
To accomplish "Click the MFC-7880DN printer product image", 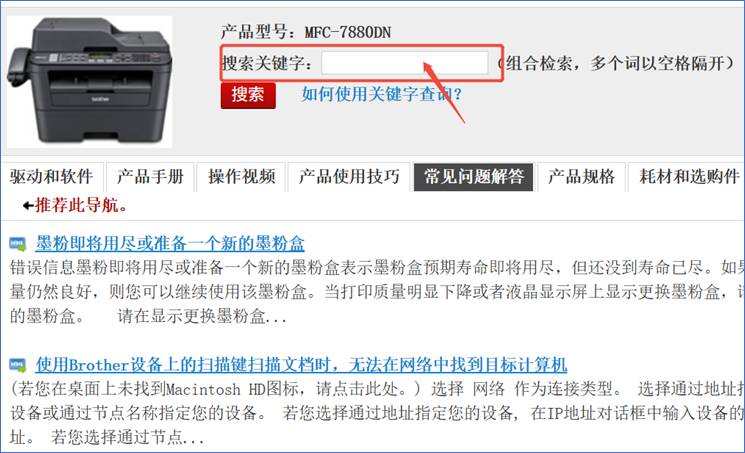I will [x=89, y=82].
